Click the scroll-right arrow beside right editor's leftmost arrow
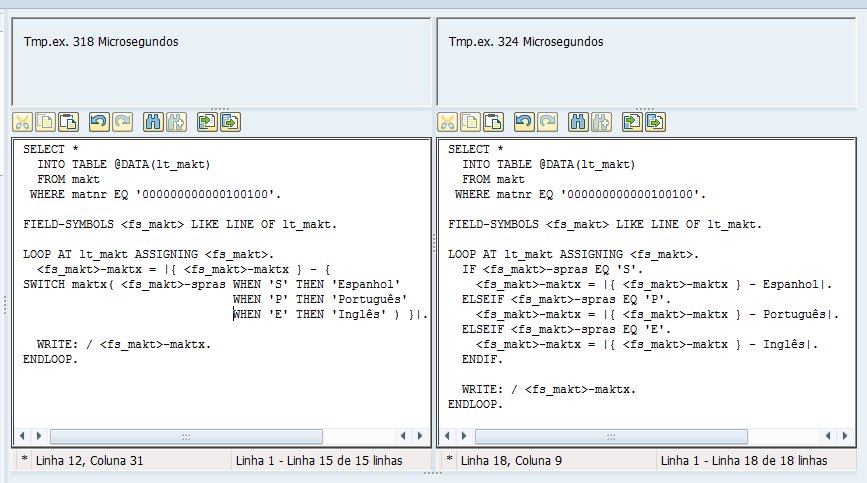Screen dimensions: 867x483 [464, 436]
